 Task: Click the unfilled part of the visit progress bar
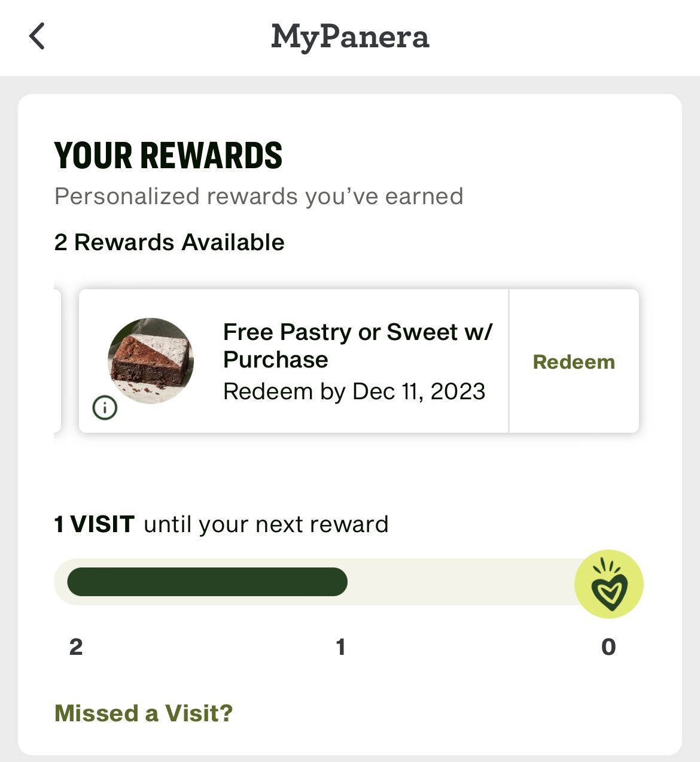point(461,582)
